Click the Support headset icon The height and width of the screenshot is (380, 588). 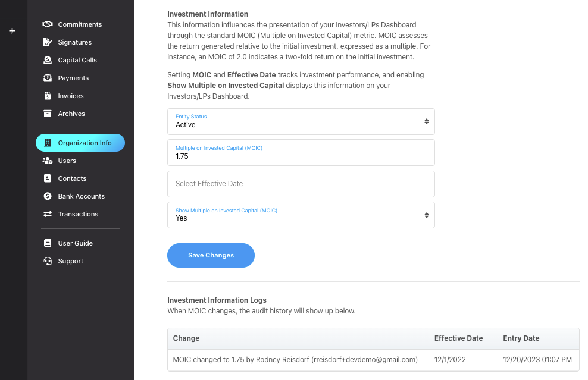point(48,261)
